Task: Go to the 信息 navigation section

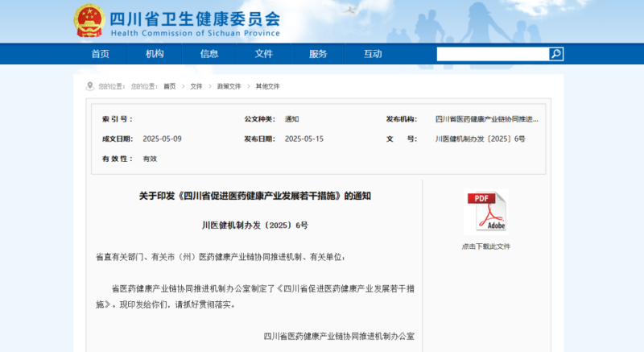Action: [x=209, y=54]
